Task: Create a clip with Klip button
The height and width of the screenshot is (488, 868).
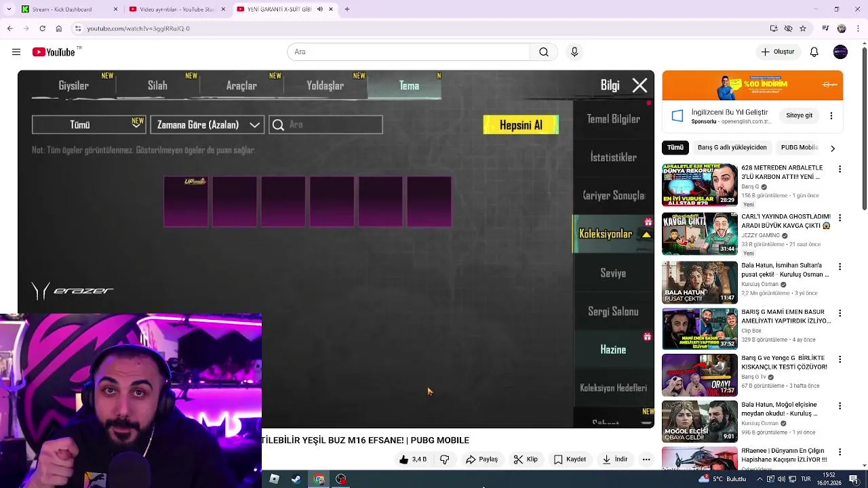Action: click(x=526, y=460)
